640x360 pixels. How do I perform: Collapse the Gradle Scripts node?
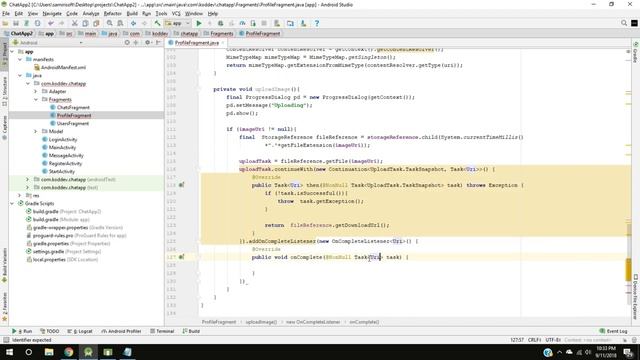tap(12, 203)
